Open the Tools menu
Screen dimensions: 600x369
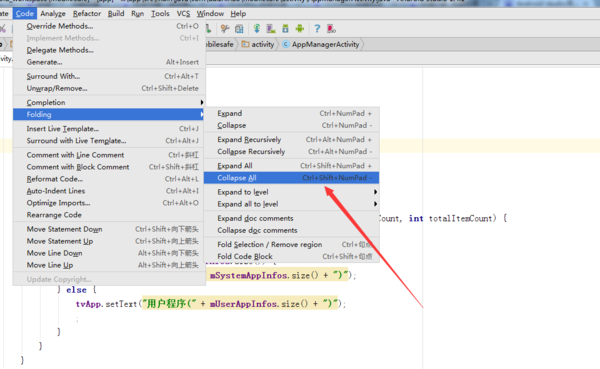tap(160, 13)
